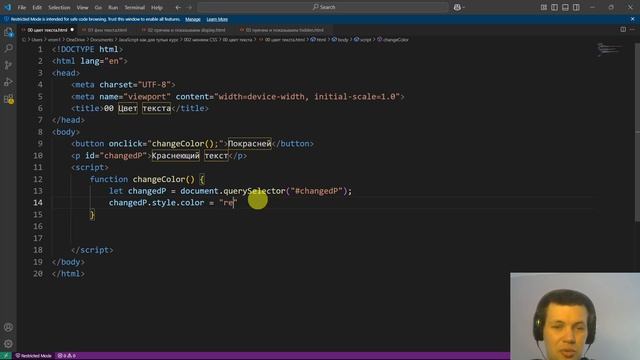Open the Edit menu
The height and width of the screenshot is (360, 640).
tap(37, 7)
